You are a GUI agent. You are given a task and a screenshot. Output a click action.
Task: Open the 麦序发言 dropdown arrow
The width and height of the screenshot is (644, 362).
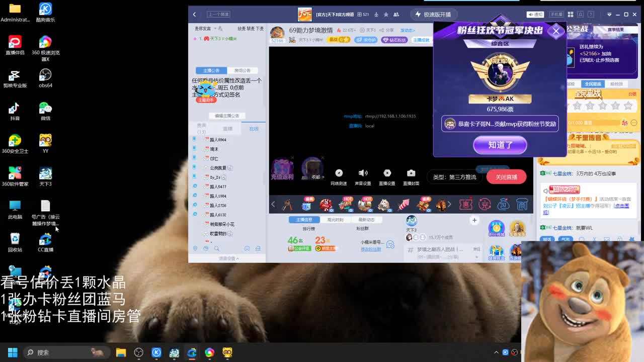(x=215, y=29)
